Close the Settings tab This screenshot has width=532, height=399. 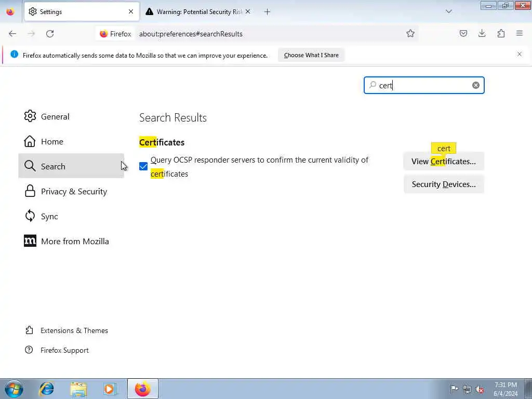131,11
